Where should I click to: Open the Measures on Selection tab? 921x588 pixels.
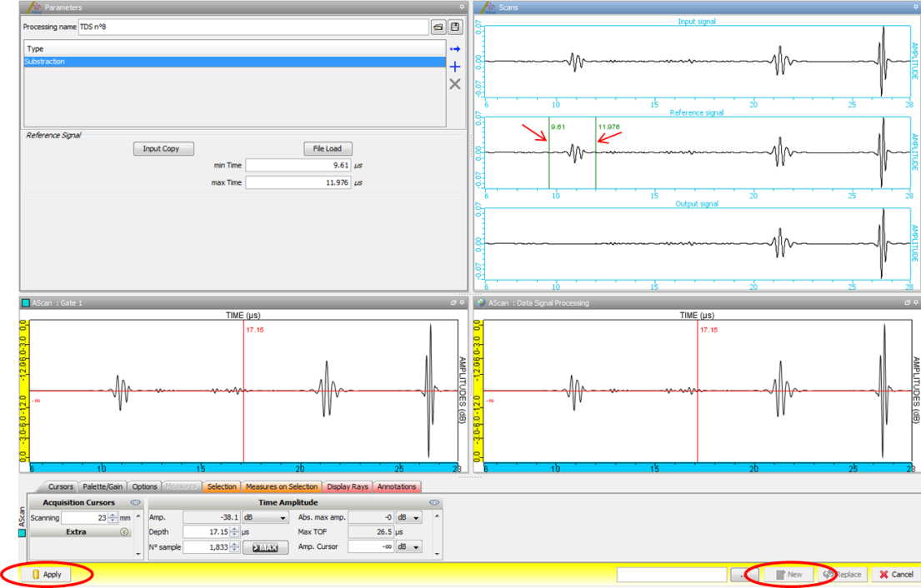(281, 486)
